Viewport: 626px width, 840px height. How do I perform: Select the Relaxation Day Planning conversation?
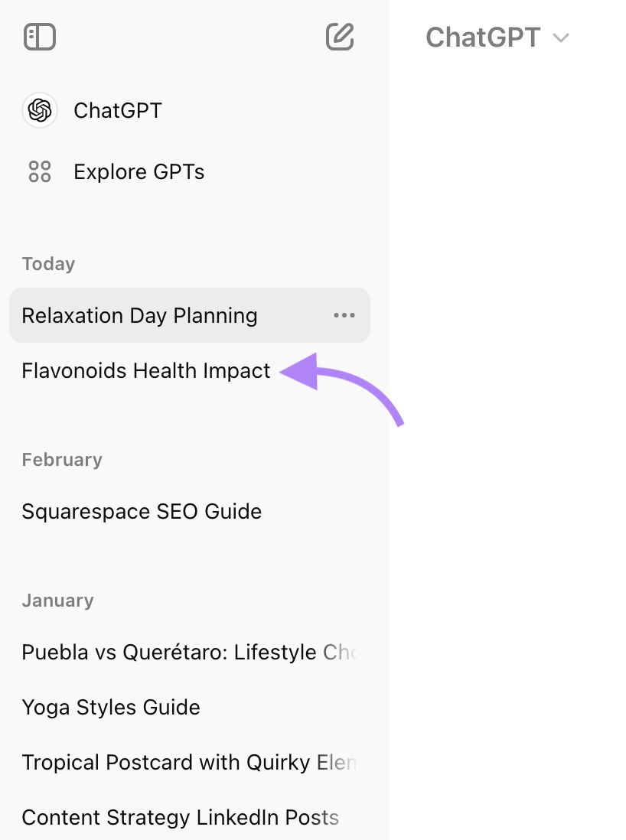139,315
